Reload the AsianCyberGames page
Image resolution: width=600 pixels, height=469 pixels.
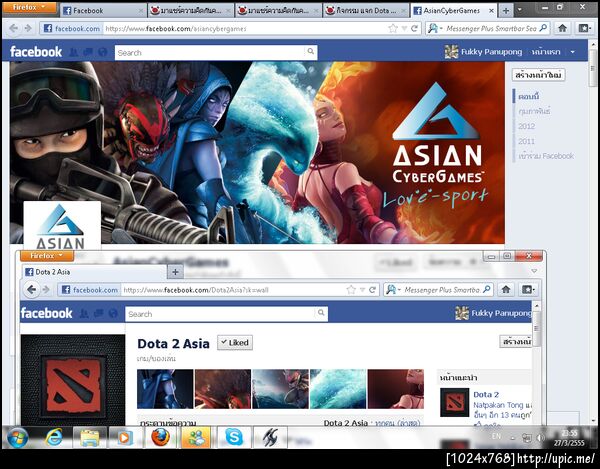pos(414,29)
